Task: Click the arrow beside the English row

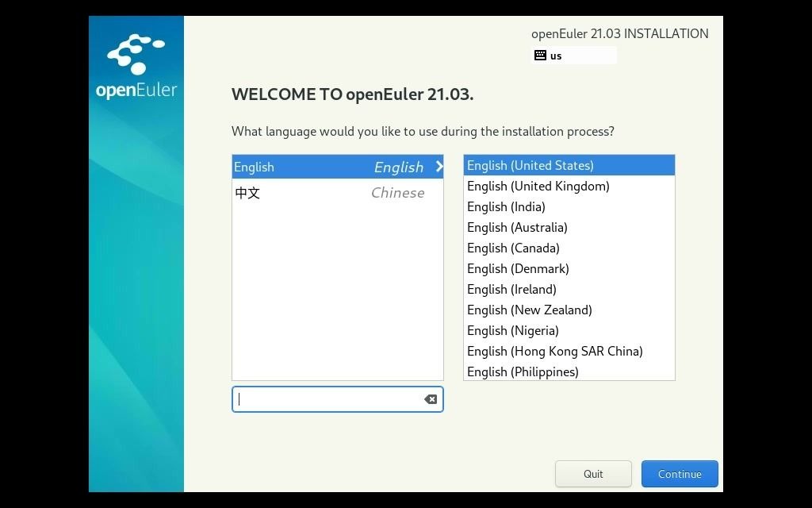Action: tap(439, 167)
